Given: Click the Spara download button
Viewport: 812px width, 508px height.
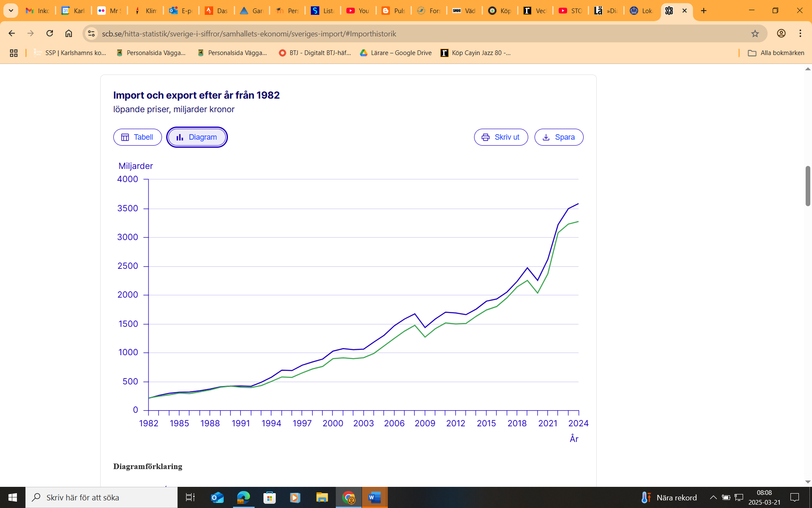Looking at the screenshot, I should pyautogui.click(x=559, y=137).
